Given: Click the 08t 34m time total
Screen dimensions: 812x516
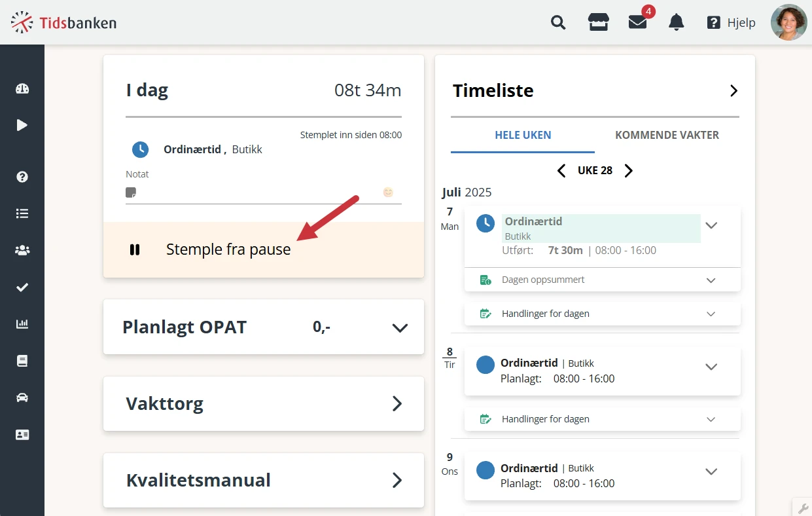Looking at the screenshot, I should point(368,90).
